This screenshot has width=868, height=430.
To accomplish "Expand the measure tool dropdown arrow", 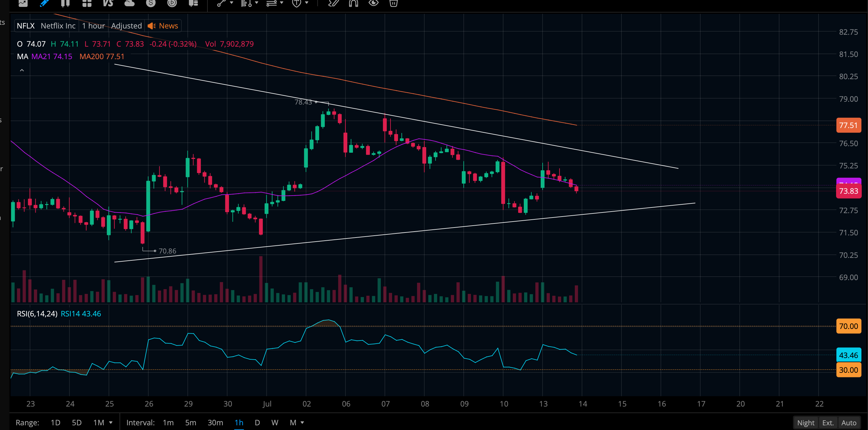I will (x=257, y=3).
